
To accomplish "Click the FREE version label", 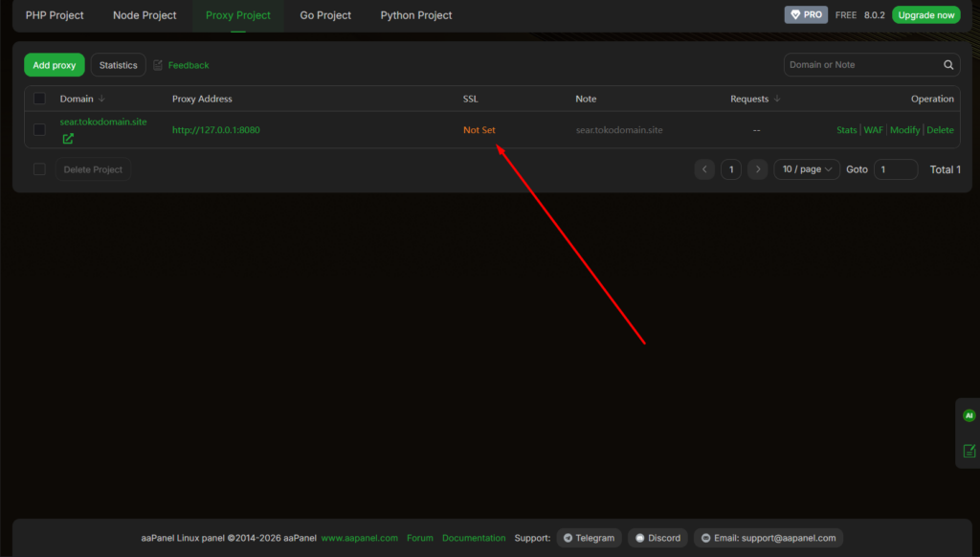I will (x=846, y=15).
